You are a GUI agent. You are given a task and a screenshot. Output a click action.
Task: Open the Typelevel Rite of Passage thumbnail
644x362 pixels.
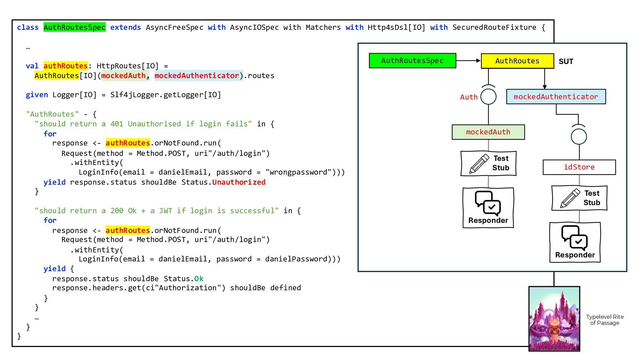point(554,318)
